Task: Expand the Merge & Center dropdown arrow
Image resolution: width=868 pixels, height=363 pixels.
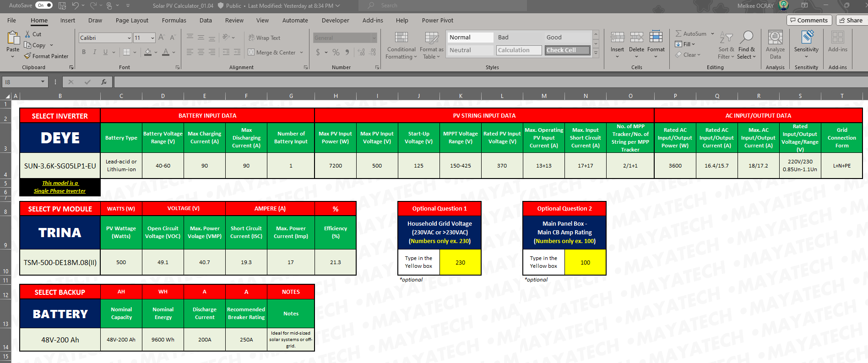Action: pyautogui.click(x=302, y=52)
